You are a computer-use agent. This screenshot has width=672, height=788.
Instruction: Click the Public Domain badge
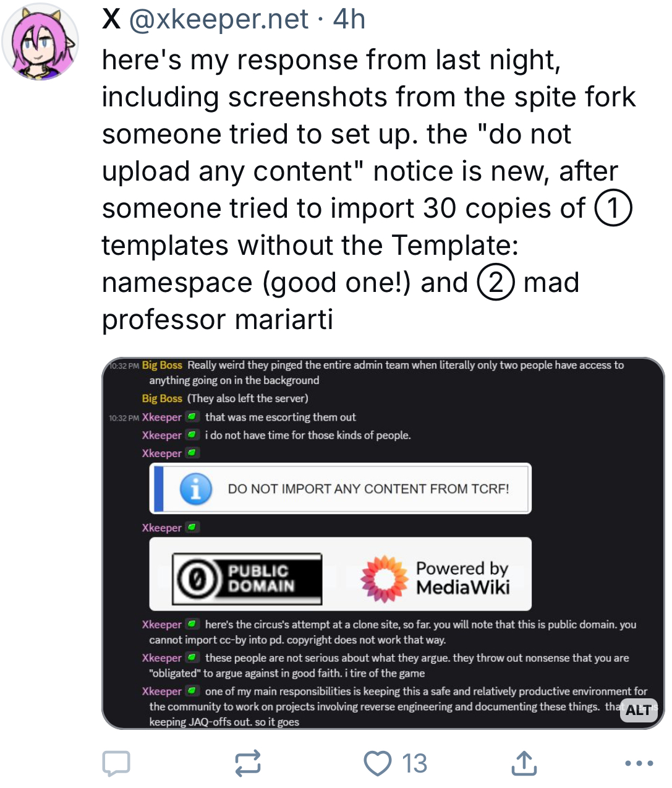coord(247,578)
